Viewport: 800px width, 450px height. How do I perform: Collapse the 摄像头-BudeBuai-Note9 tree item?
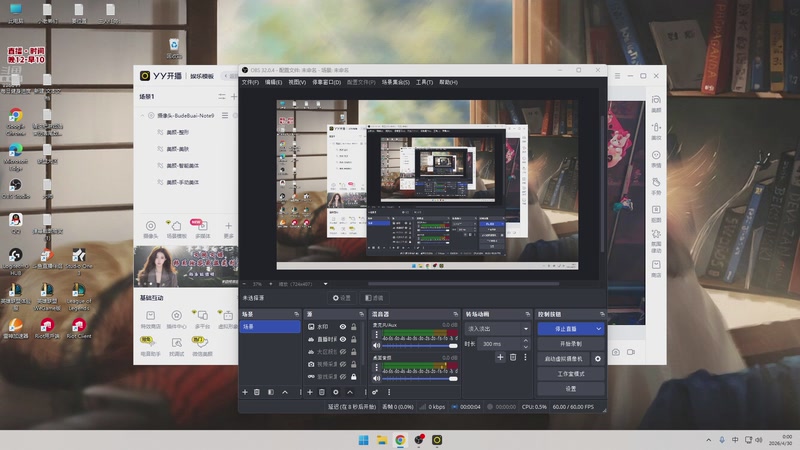tap(142, 116)
